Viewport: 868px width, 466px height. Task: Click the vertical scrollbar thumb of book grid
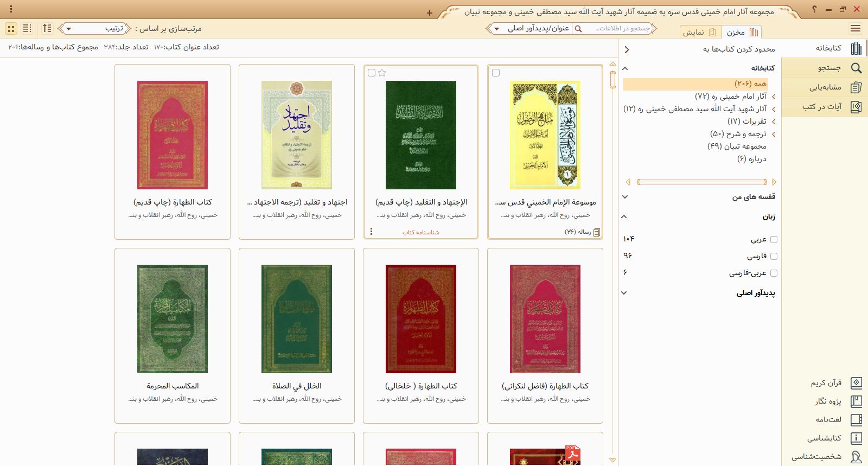612,79
